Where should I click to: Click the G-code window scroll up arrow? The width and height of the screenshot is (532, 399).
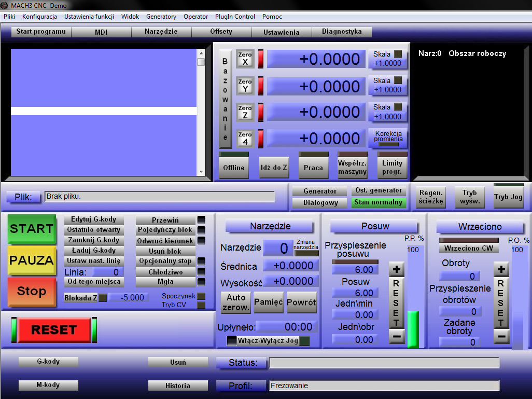click(x=201, y=53)
